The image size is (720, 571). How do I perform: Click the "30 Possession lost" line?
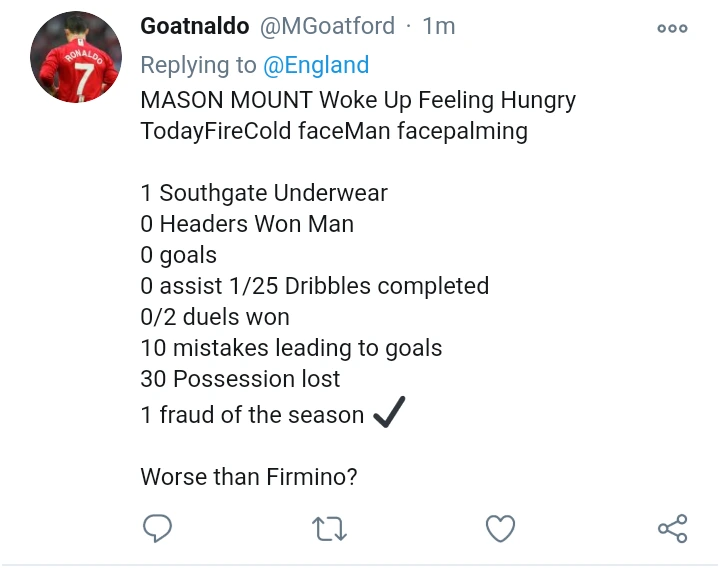240,380
